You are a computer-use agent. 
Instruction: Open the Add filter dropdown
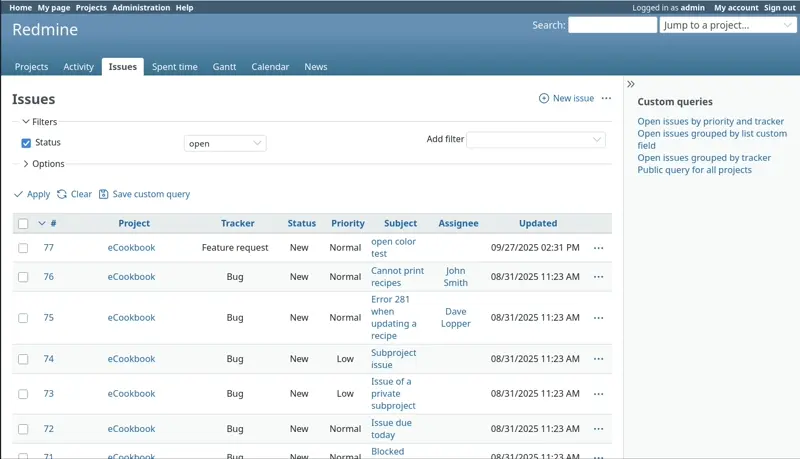(x=536, y=140)
